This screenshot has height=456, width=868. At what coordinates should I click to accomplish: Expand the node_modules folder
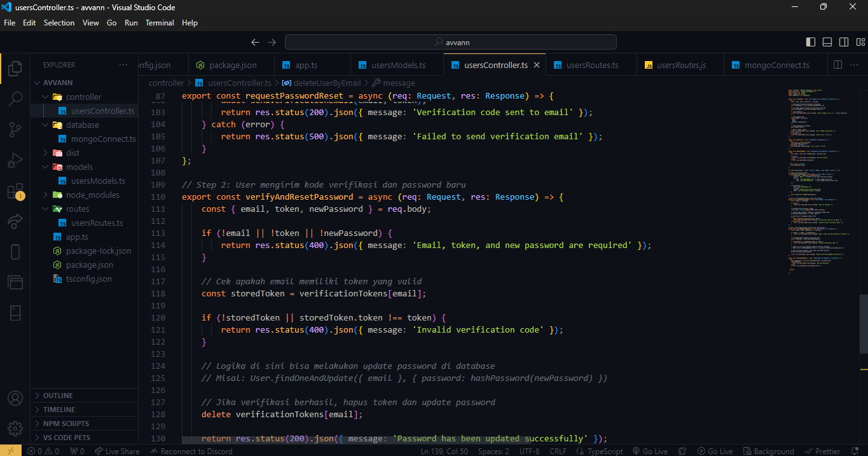[92, 195]
